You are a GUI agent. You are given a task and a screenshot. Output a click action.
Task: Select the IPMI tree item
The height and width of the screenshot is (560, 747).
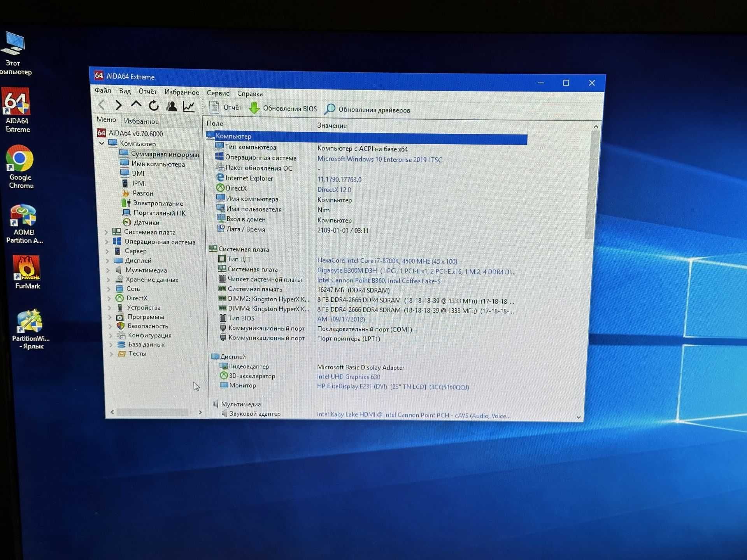pos(133,183)
